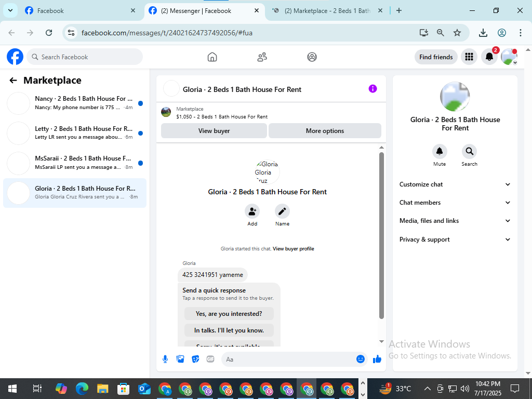Open a new browser tab
This screenshot has height=399, width=532.
pos(399,10)
